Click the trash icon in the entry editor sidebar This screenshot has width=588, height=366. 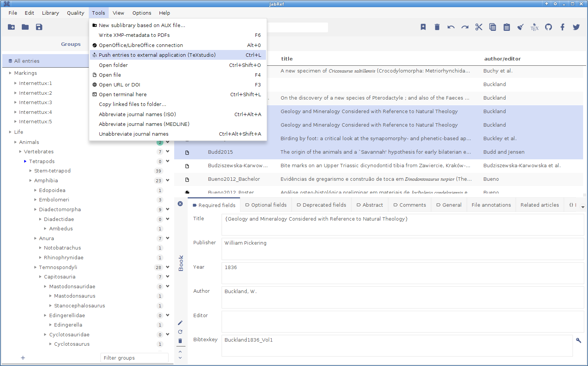click(180, 341)
